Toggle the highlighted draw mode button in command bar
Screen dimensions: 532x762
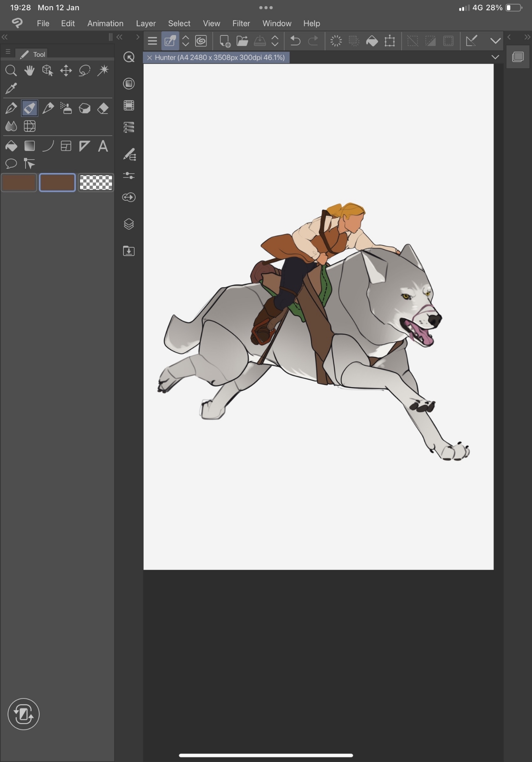tap(170, 41)
